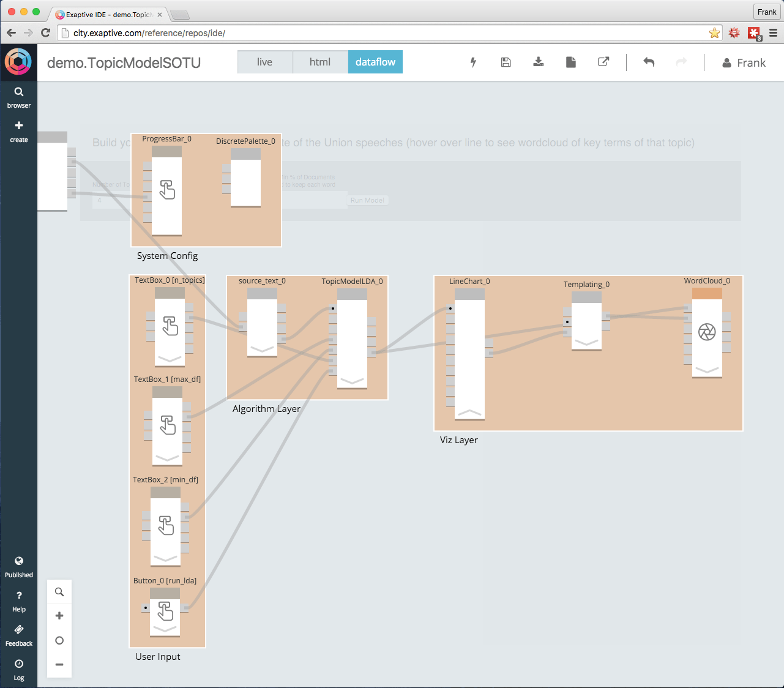Select the browser magnifier icon in the left sidebar
Screen dimensions: 784x688
(18, 91)
